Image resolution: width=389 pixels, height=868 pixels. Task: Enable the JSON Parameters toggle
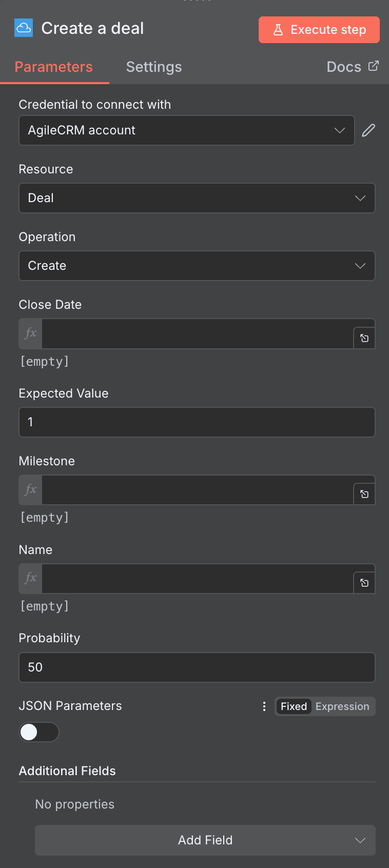[39, 732]
